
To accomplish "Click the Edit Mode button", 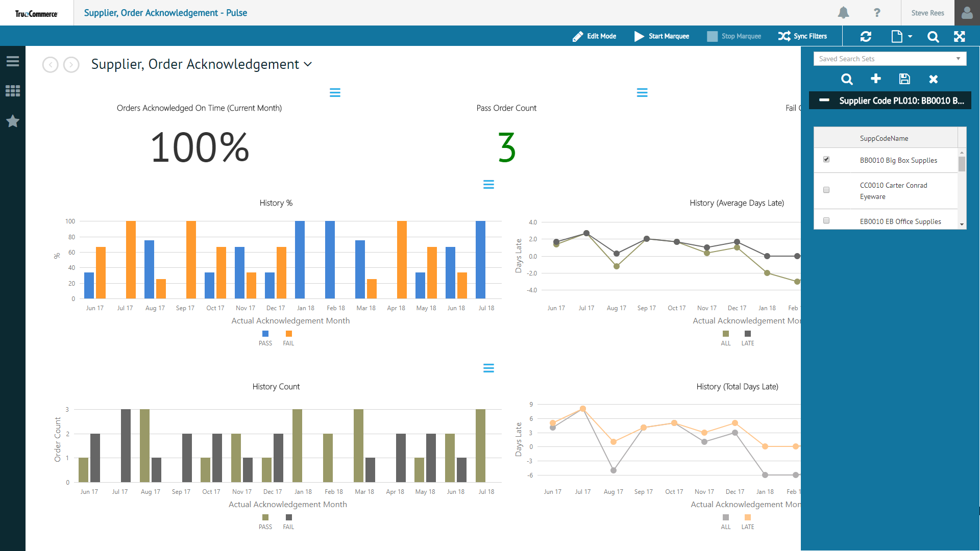I will tap(594, 36).
